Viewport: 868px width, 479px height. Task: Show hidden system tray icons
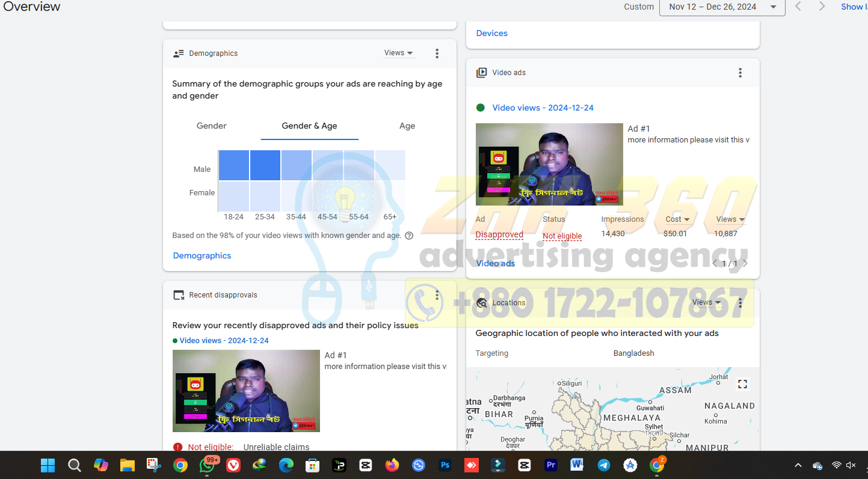[x=798, y=465]
